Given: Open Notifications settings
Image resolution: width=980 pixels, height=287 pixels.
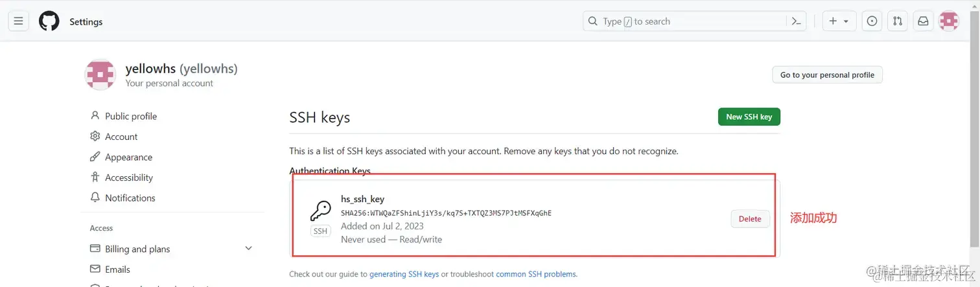Looking at the screenshot, I should coord(130,198).
